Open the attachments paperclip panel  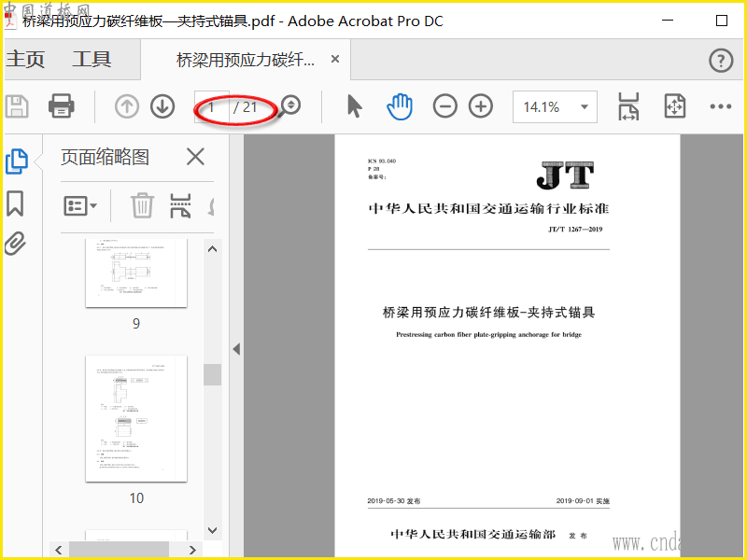pyautogui.click(x=15, y=244)
